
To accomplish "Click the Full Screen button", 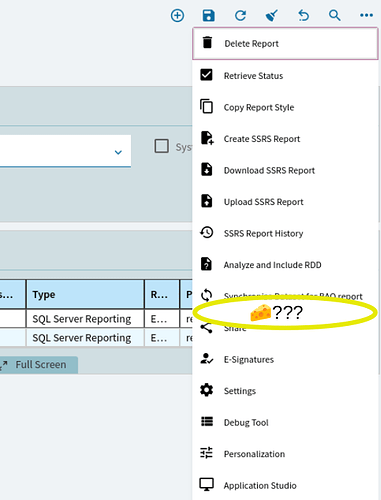I will 38,365.
